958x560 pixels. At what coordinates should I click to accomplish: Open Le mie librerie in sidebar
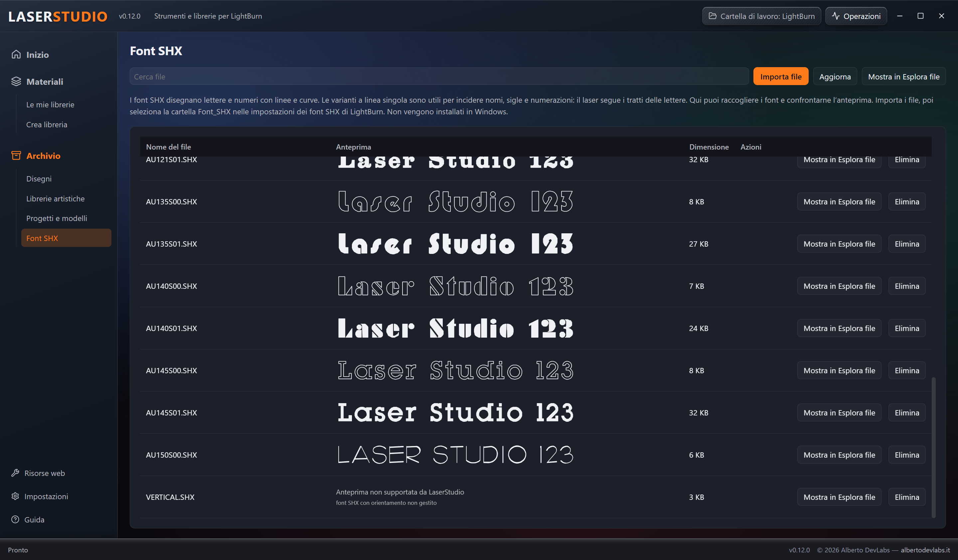pyautogui.click(x=50, y=104)
